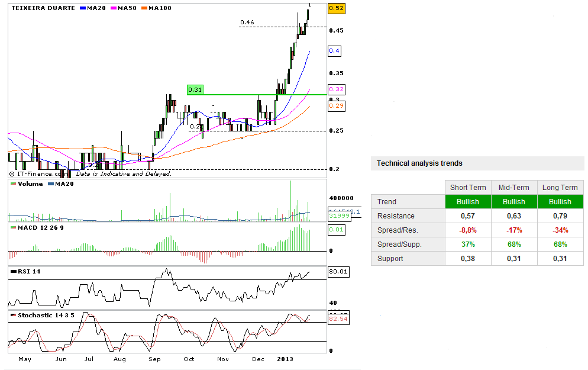Image resolution: width=588 pixels, height=370 pixels.
Task: Click the Long Term column header
Action: point(560,188)
